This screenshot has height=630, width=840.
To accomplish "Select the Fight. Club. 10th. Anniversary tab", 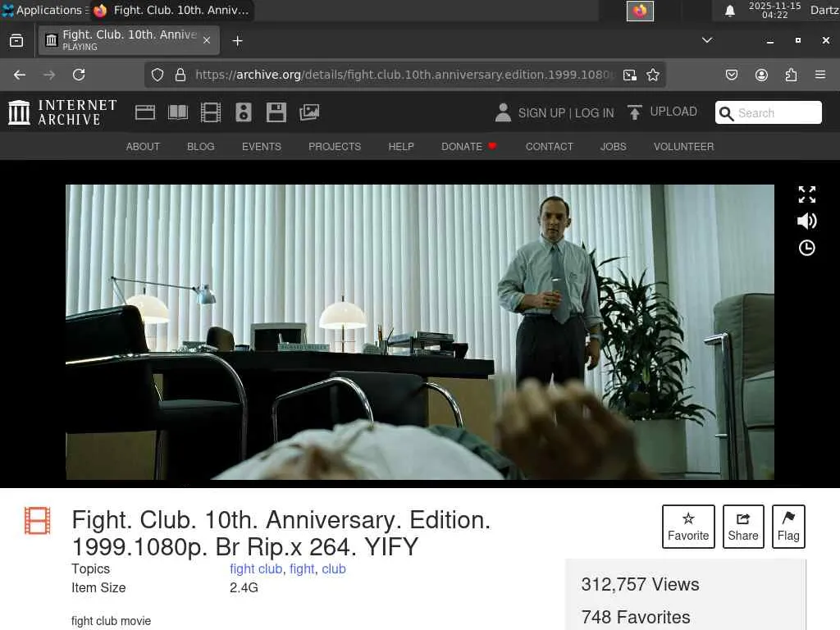I will (129, 40).
